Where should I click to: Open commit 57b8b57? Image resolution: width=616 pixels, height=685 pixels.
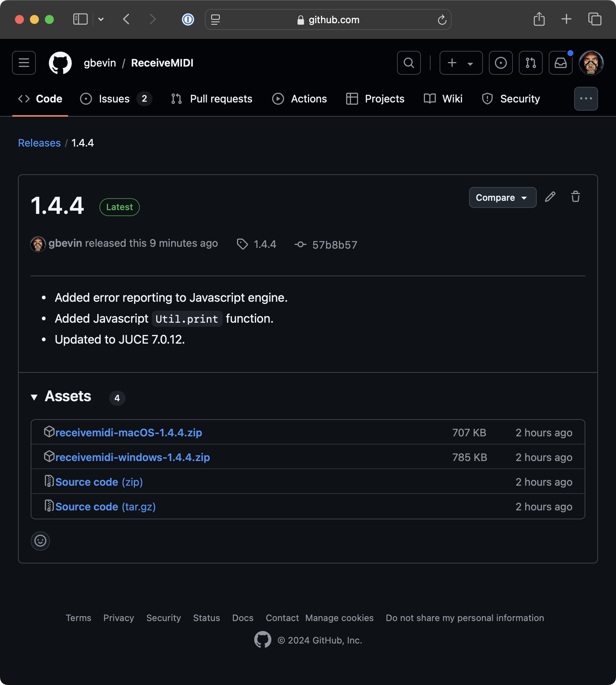[326, 245]
